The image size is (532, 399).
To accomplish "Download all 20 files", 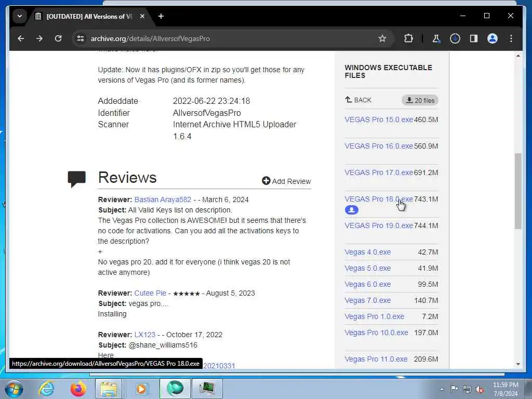I will click(420, 100).
